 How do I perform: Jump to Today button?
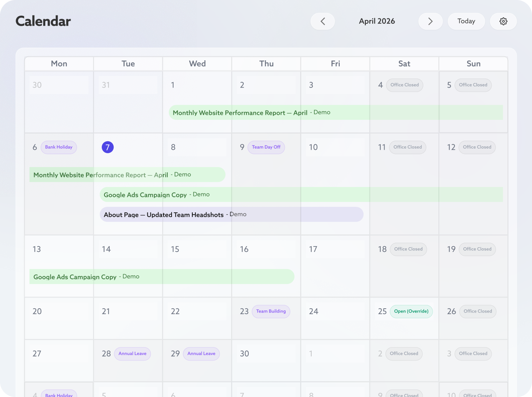466,21
